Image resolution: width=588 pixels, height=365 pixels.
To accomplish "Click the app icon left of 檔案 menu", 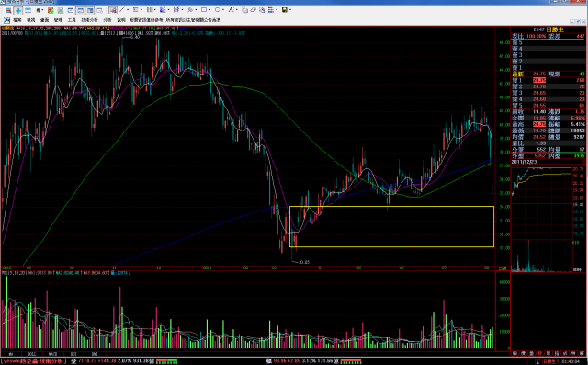I will (6, 20).
